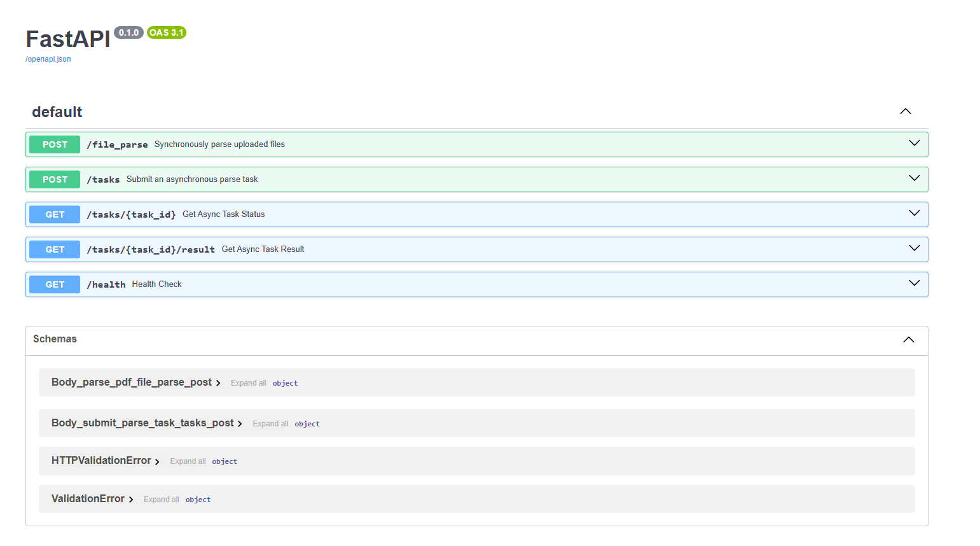Click the object type label of ValidationError
980x546 pixels.
(198, 500)
